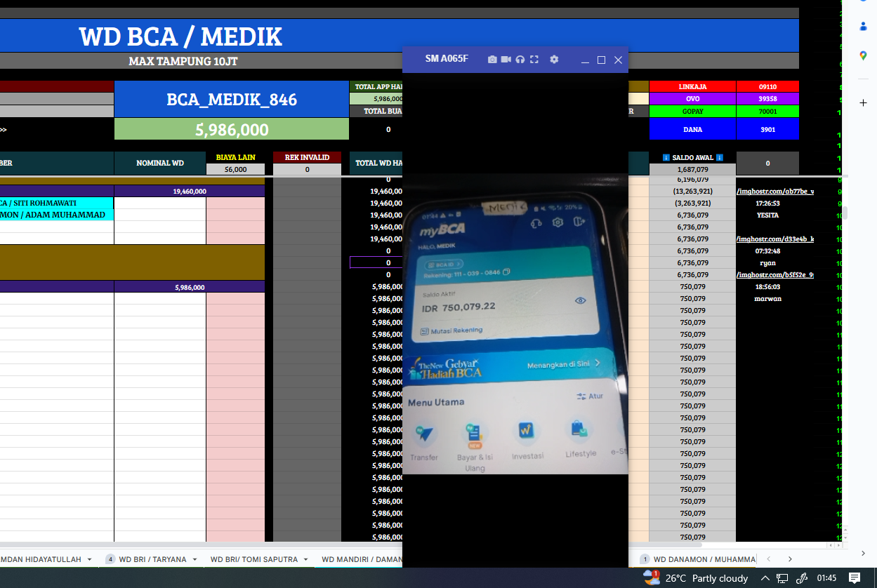Open taskbar clock showing 01:45
The image size is (877, 588).
(x=826, y=578)
